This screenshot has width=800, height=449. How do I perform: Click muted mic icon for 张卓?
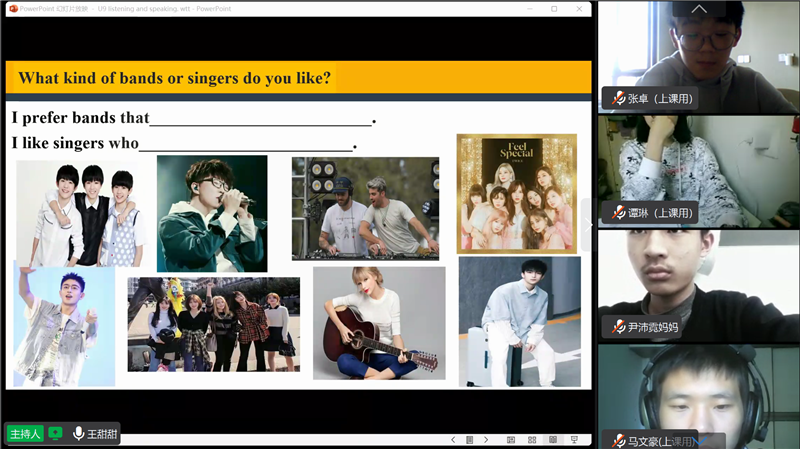coord(618,98)
